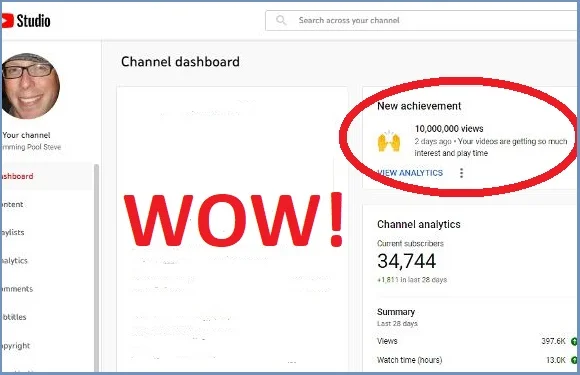The width and height of the screenshot is (580, 375).
Task: Click the VIEW ANALYTICS link
Action: click(410, 173)
